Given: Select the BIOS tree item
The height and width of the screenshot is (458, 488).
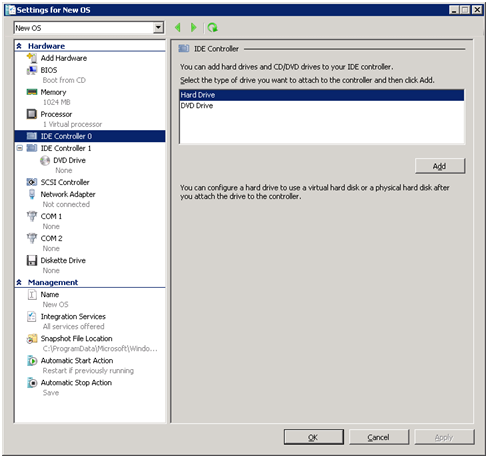Looking at the screenshot, I should [49, 70].
